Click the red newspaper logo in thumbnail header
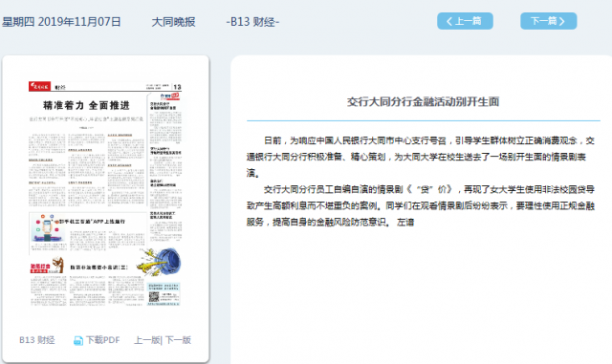The image size is (612, 364). point(39,86)
